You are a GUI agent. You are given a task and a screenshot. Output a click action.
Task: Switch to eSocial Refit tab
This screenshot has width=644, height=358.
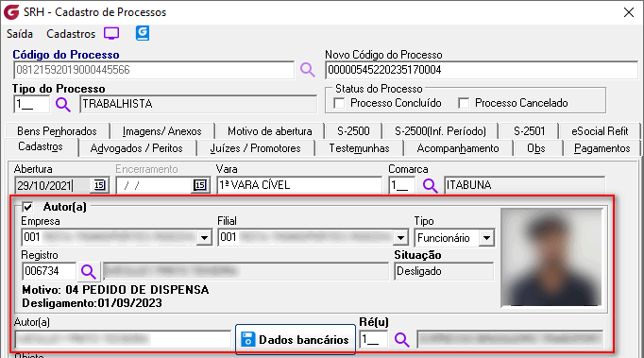(x=600, y=131)
